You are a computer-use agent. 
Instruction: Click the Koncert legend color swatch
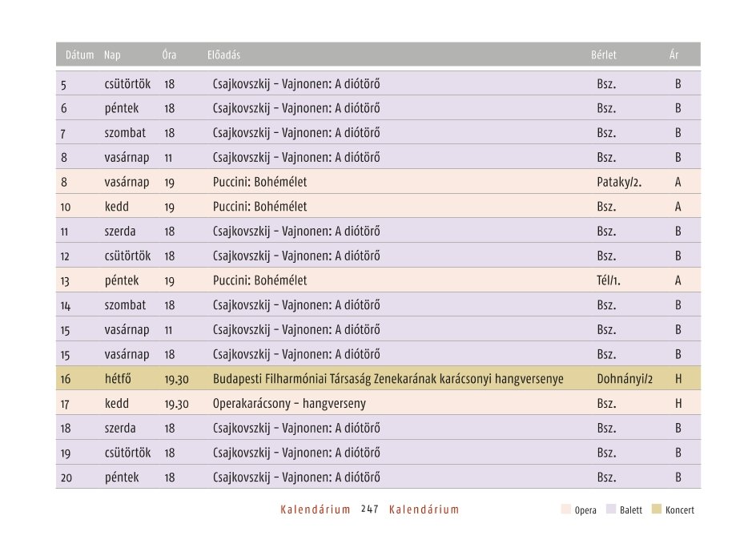point(656,509)
